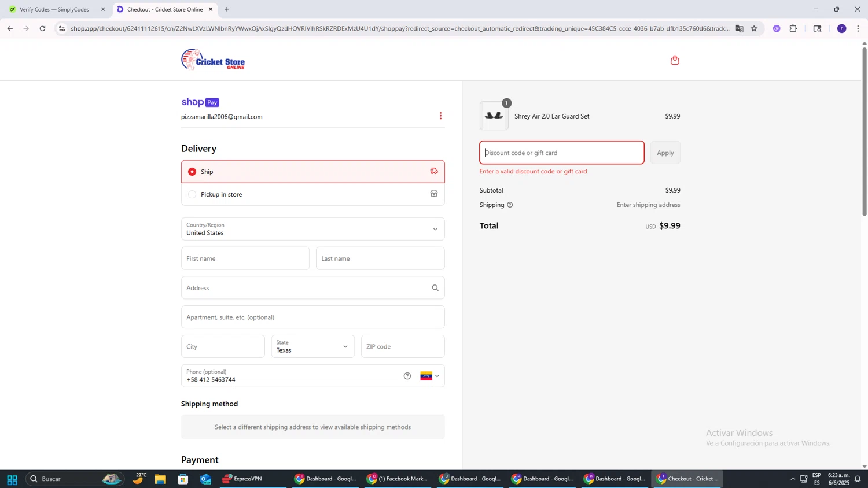
Task: Open Facebook Marketplace window in taskbar
Action: coord(398,479)
